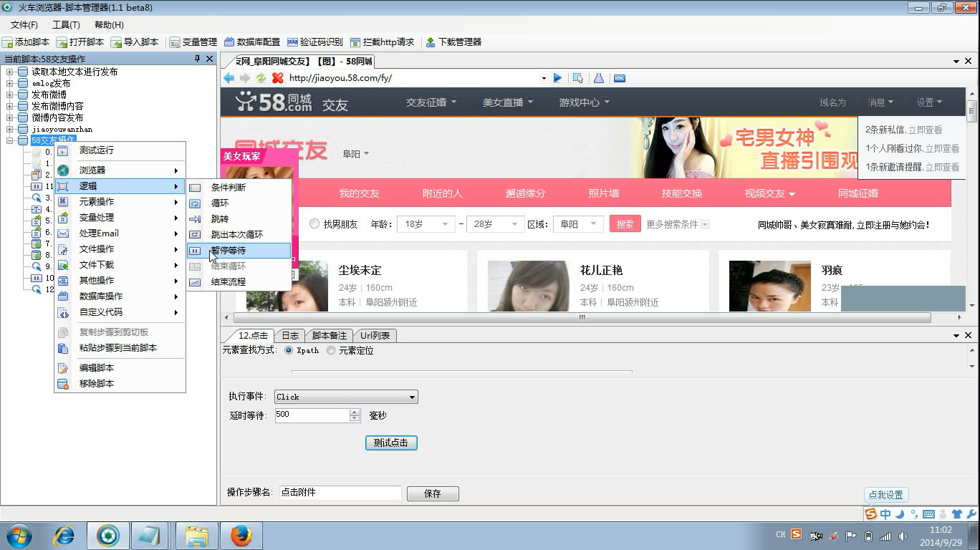Switch to the 日志 tab
The height and width of the screenshot is (550, 980).
coord(290,336)
